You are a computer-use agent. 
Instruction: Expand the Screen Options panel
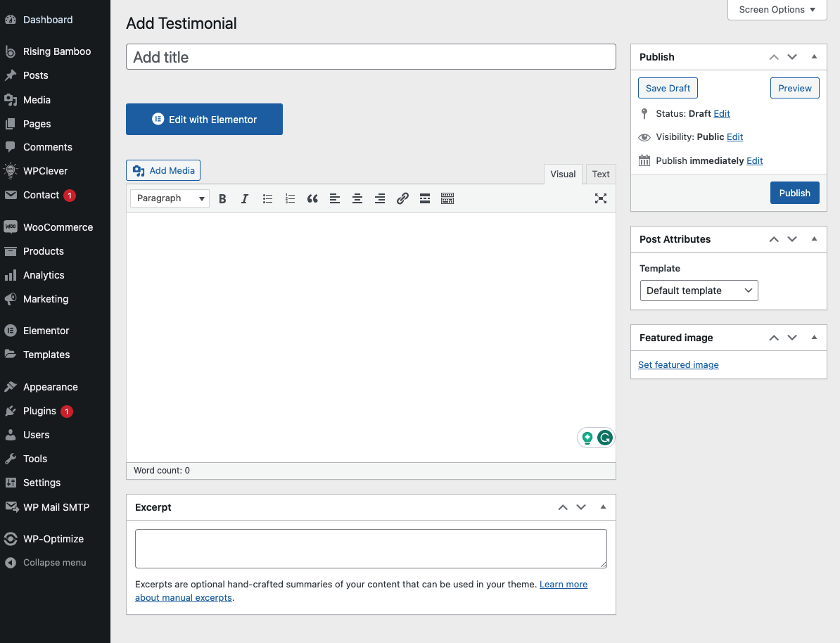point(777,10)
